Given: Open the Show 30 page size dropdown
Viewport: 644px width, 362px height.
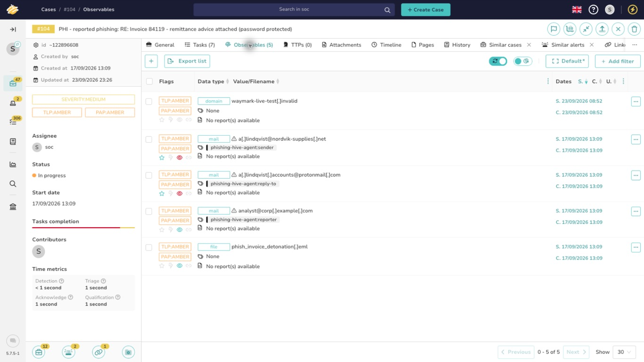Looking at the screenshot, I should point(624,352).
